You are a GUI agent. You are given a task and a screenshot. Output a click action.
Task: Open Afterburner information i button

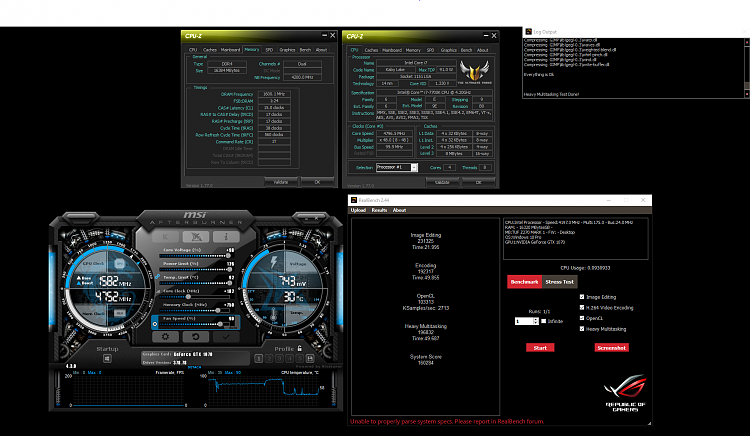[226, 237]
